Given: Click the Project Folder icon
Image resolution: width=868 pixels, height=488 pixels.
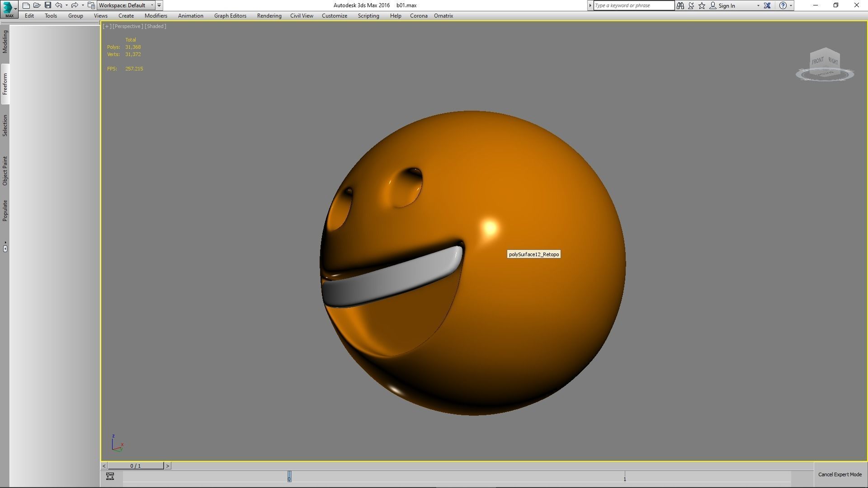Looking at the screenshot, I should coord(91,5).
